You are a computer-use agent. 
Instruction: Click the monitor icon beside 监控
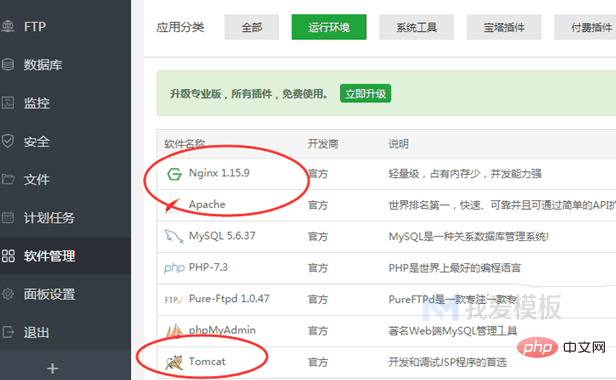pyautogui.click(x=7, y=103)
